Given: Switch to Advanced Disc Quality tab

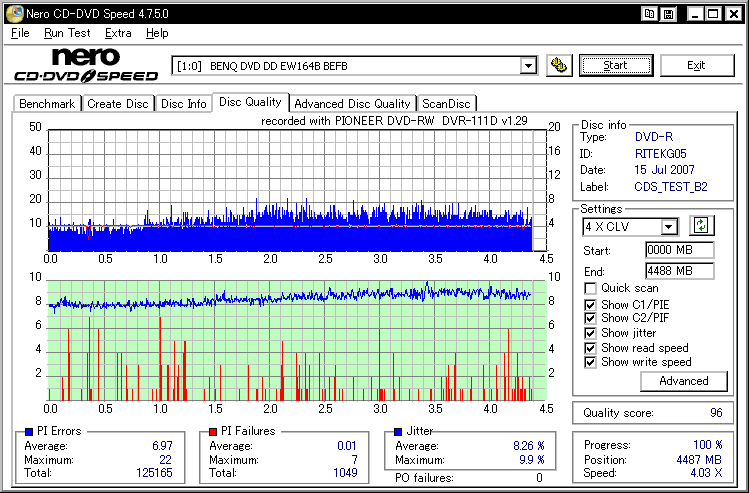Looking at the screenshot, I should 353,104.
